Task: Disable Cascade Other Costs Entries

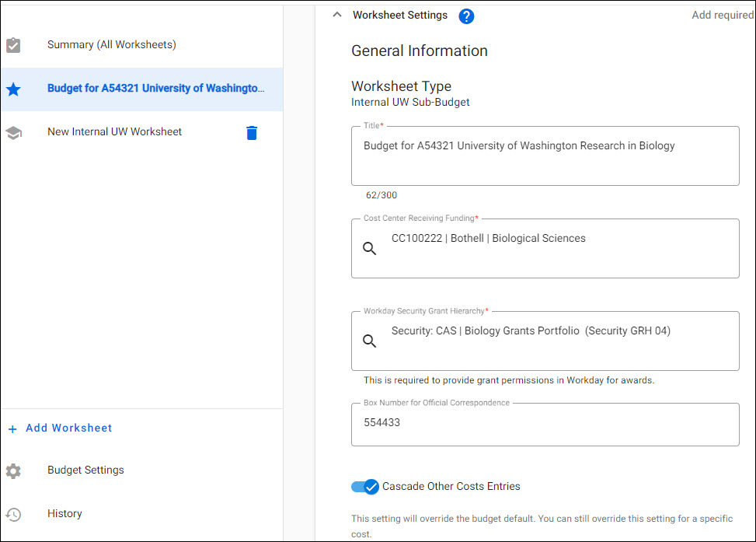Action: pos(364,486)
